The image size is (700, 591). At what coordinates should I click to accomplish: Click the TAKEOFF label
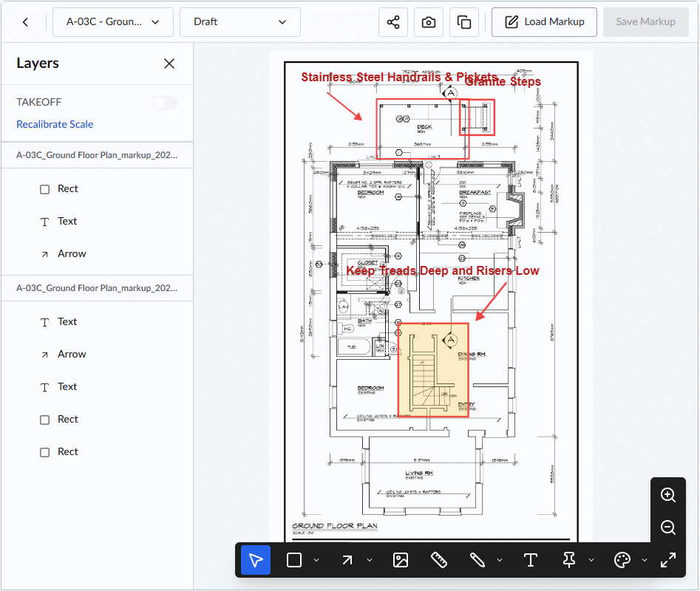[x=39, y=103]
